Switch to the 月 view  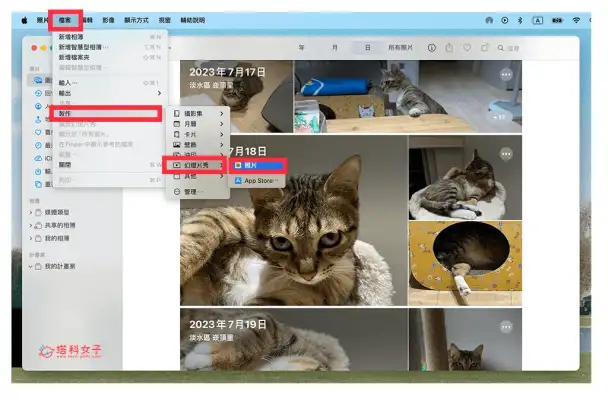tap(335, 48)
